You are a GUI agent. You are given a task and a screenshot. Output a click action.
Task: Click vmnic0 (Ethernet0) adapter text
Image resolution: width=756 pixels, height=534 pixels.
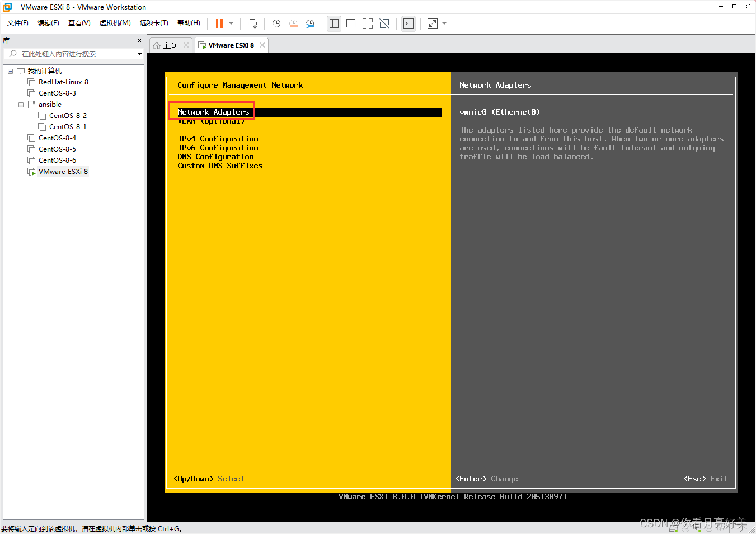pyautogui.click(x=500, y=112)
